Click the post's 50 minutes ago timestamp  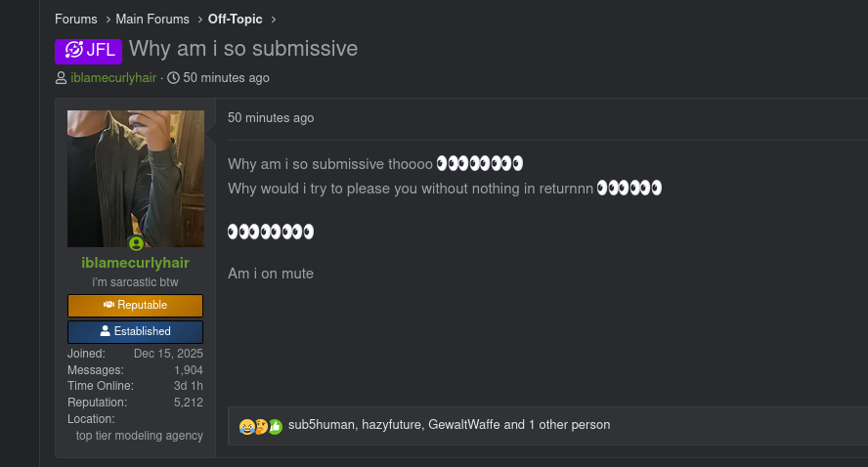(x=271, y=118)
